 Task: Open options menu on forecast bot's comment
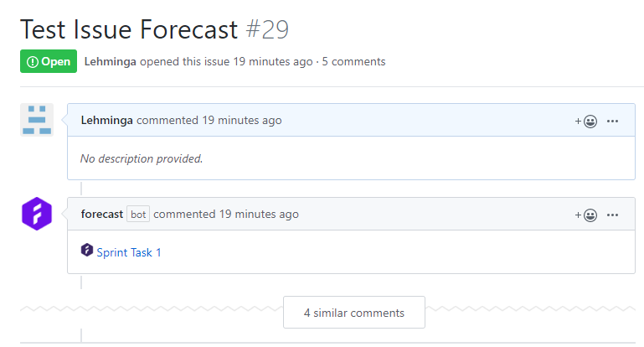612,215
